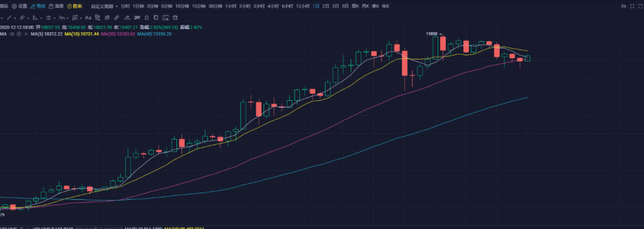Image resolution: width=644 pixels, height=229 pixels.
Task: Switch to 分时 timeframe
Action: click(x=125, y=6)
